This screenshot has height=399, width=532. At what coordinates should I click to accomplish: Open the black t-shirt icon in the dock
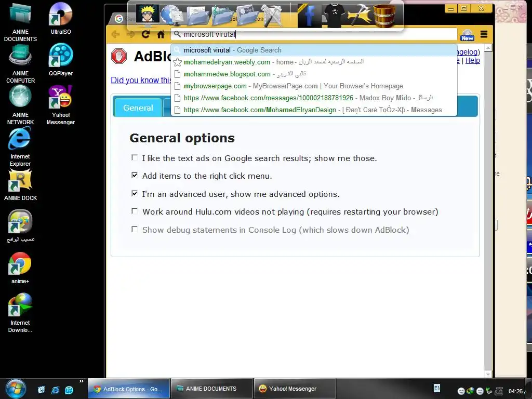334,15
